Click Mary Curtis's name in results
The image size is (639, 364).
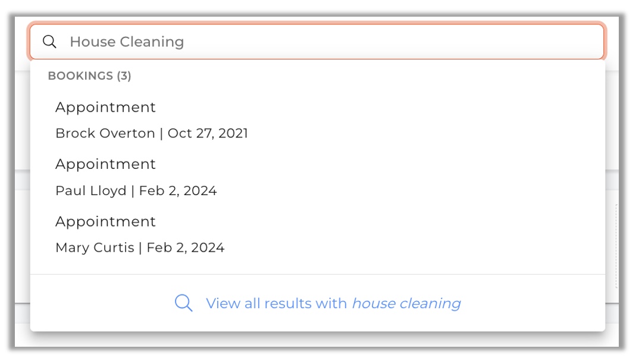95,247
